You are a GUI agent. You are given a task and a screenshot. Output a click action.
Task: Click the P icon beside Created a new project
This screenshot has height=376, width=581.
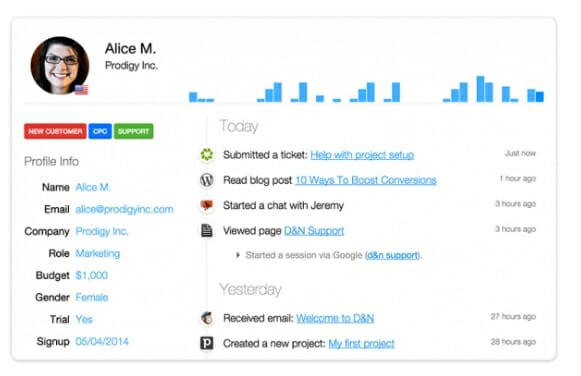207,343
